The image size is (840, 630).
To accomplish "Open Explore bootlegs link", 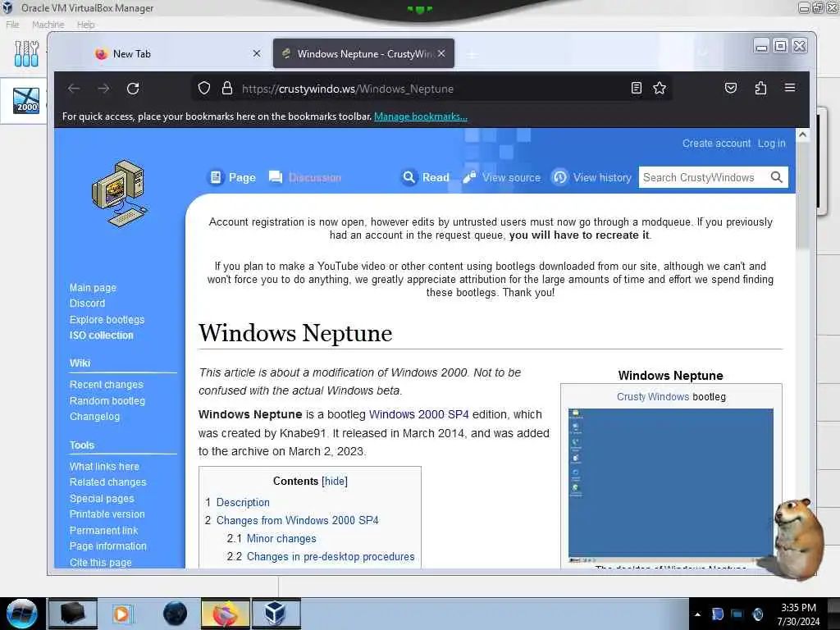I will [107, 319].
